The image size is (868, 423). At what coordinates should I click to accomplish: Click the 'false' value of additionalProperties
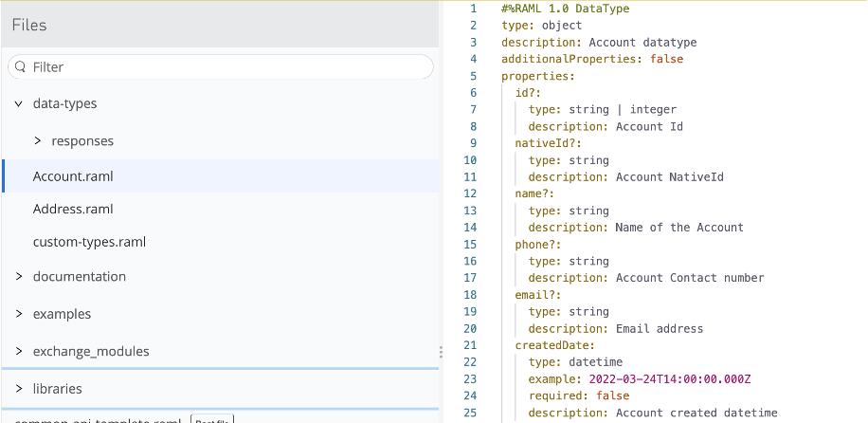(x=666, y=59)
